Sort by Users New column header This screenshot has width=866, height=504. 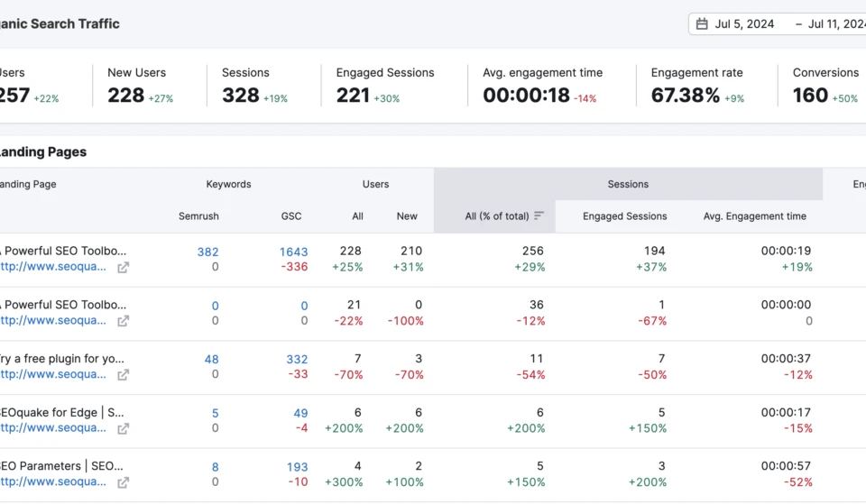click(x=407, y=216)
